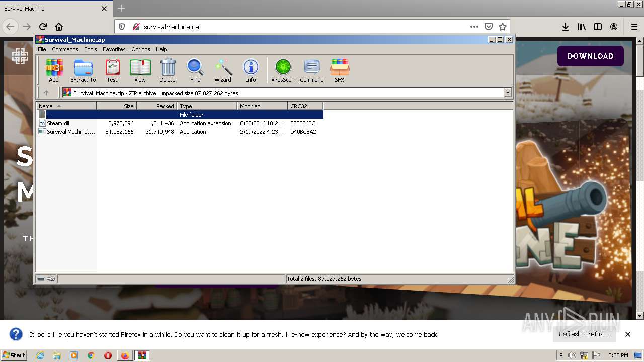Open Firefox Library icon
Image resolution: width=644 pixels, height=362 pixels.
(582, 27)
